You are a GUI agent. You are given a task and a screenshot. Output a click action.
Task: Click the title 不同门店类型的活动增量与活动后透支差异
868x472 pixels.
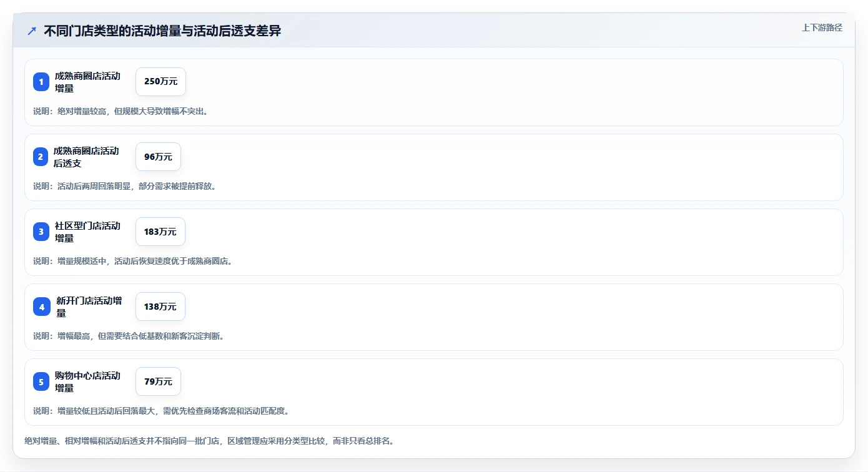pos(162,31)
